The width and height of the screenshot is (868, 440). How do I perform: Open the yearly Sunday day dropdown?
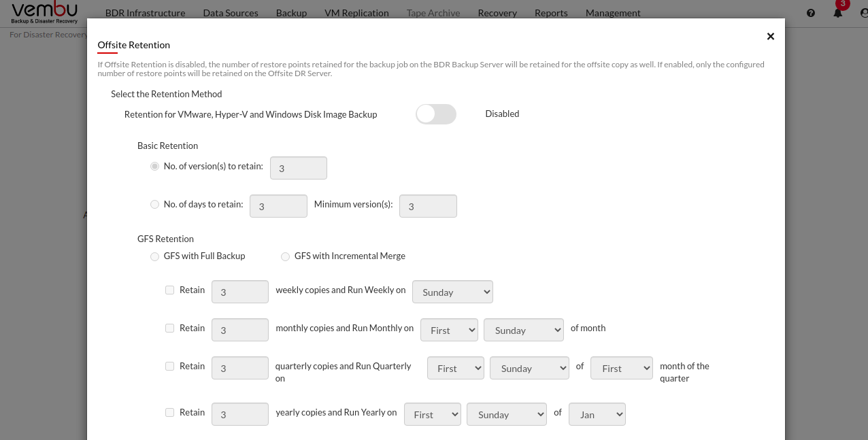click(x=507, y=414)
